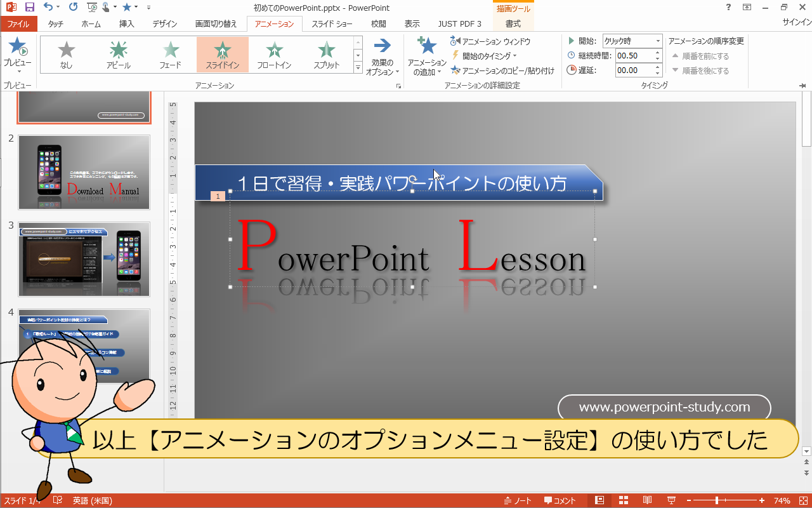Viewport: 812px width, 508px height.
Task: Undo the last action
Action: click(48, 8)
